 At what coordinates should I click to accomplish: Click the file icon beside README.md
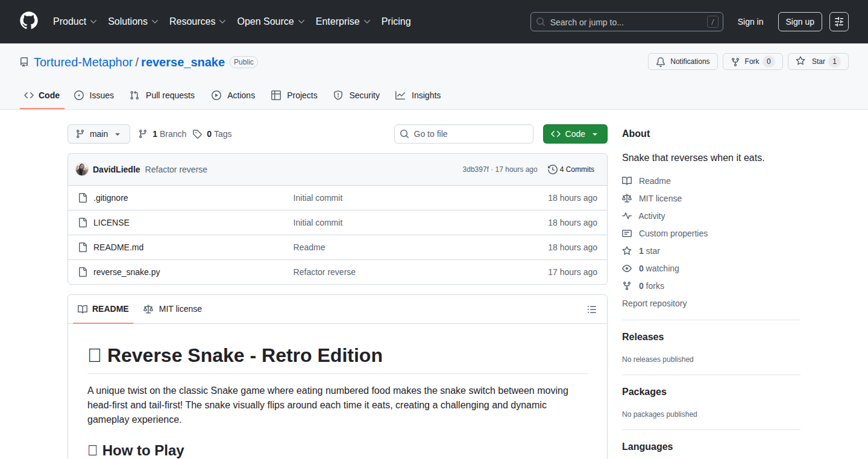click(83, 247)
